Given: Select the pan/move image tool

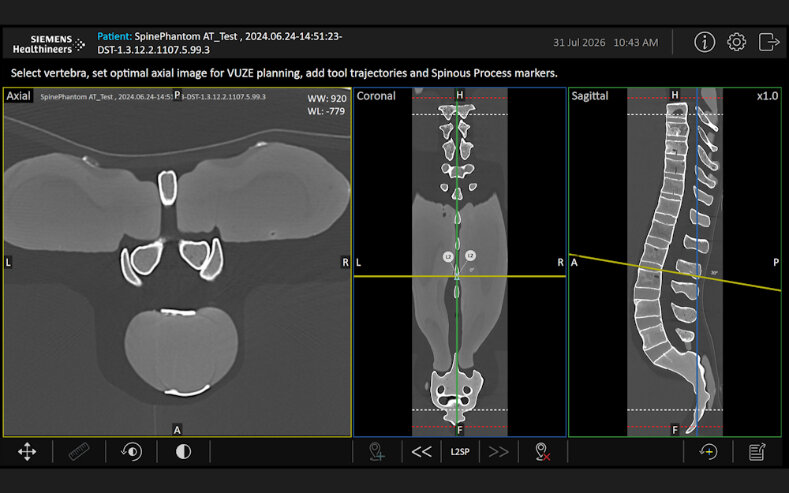Looking at the screenshot, I should 27,451.
